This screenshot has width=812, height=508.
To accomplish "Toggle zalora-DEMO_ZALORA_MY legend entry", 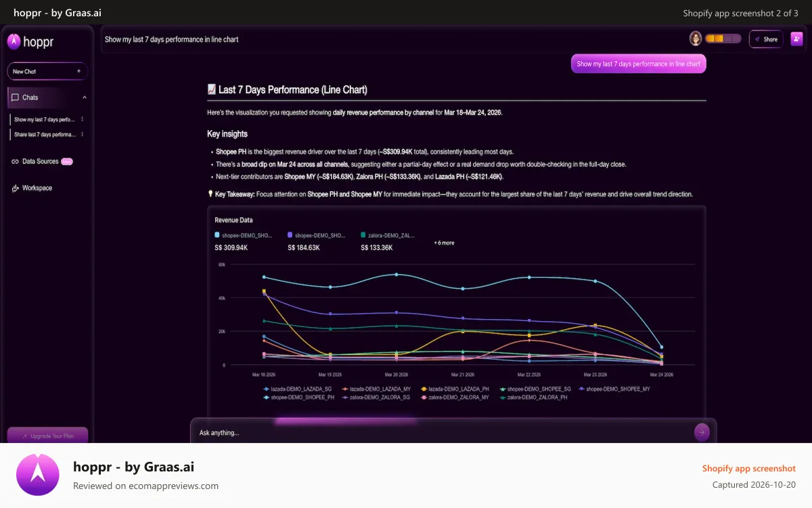I will tap(455, 398).
